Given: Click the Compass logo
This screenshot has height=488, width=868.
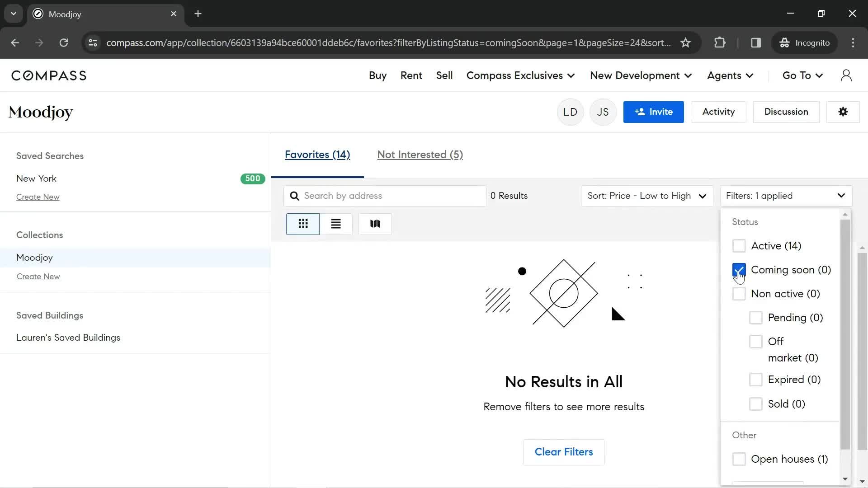Looking at the screenshot, I should pos(49,75).
